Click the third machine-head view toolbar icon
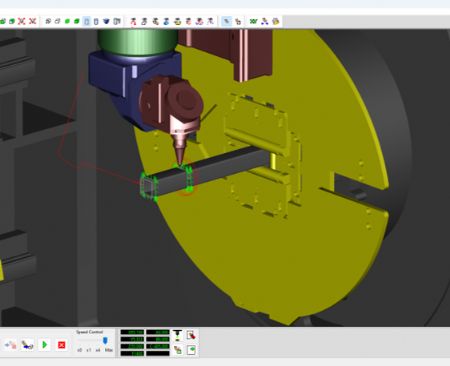Viewport: 450px width, 366px height. coord(155,21)
